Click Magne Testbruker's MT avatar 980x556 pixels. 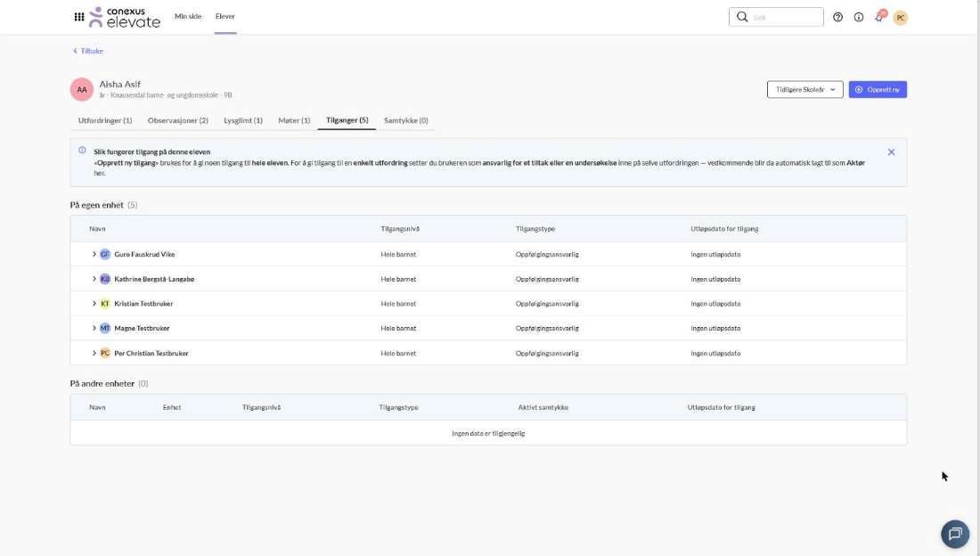tap(105, 329)
